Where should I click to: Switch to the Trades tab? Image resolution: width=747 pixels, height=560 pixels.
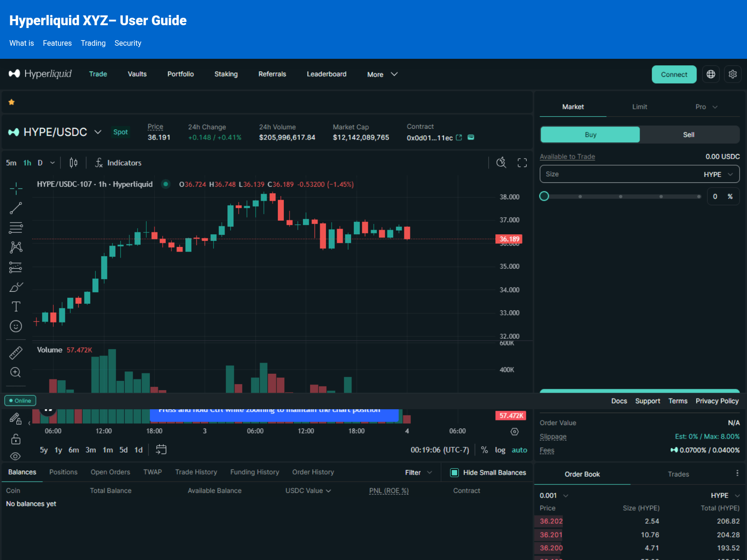(678, 474)
